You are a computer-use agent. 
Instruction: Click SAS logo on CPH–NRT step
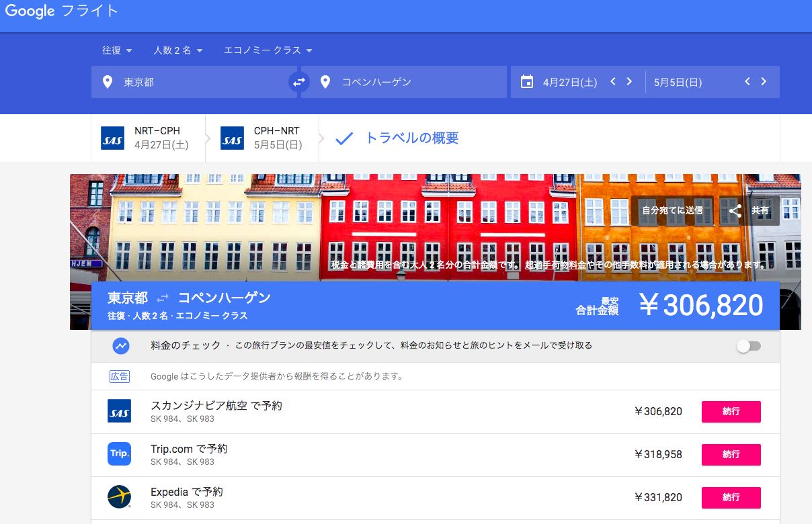pyautogui.click(x=232, y=138)
